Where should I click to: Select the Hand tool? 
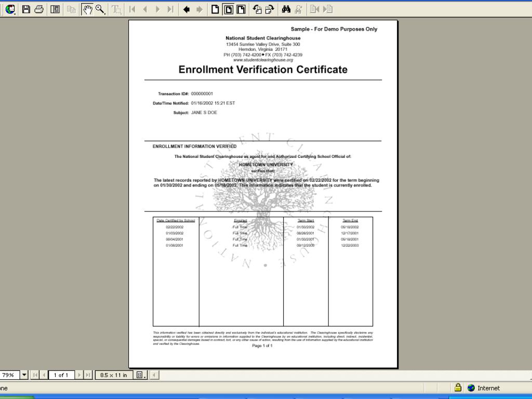[x=87, y=9]
